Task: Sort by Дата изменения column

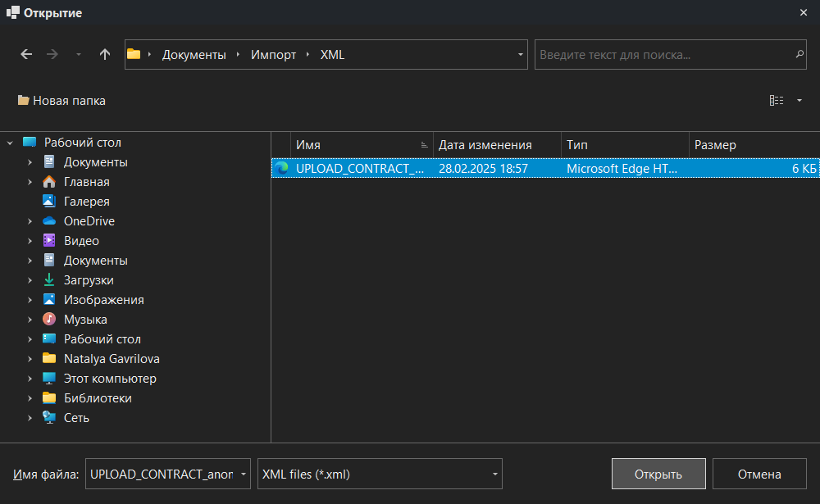Action: pos(485,145)
